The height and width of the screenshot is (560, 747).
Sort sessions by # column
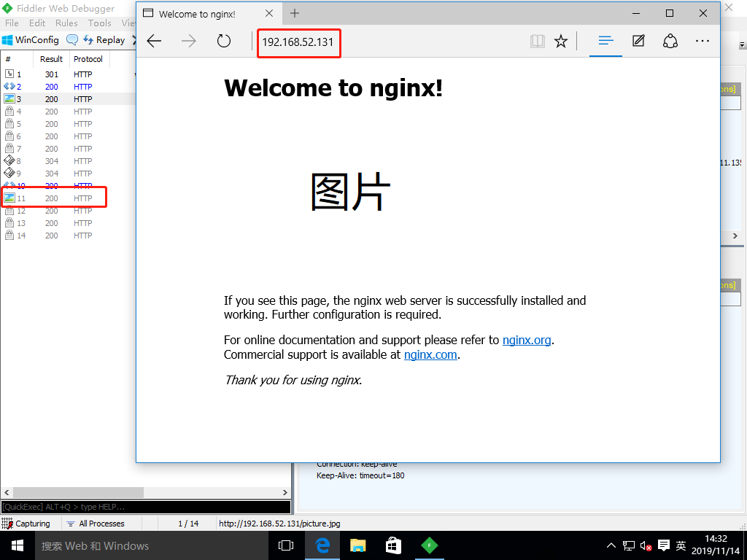pyautogui.click(x=17, y=59)
